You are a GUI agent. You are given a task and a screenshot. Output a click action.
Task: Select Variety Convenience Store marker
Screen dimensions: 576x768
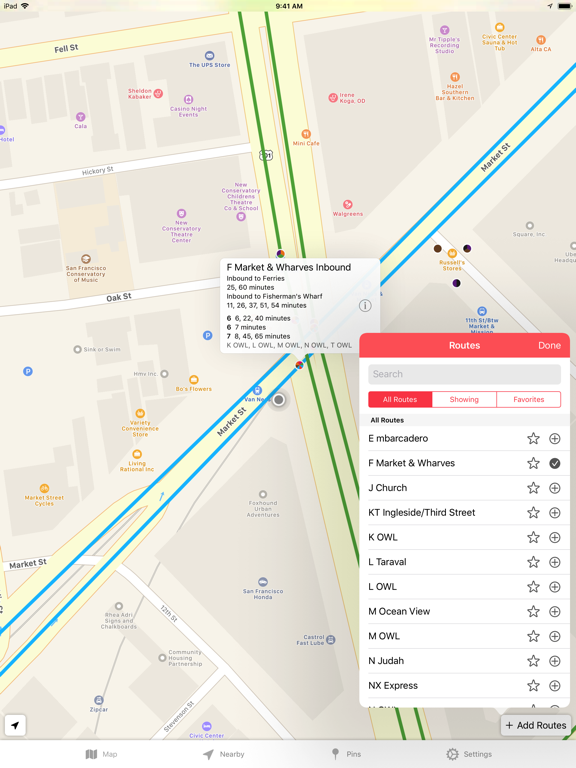point(140,413)
